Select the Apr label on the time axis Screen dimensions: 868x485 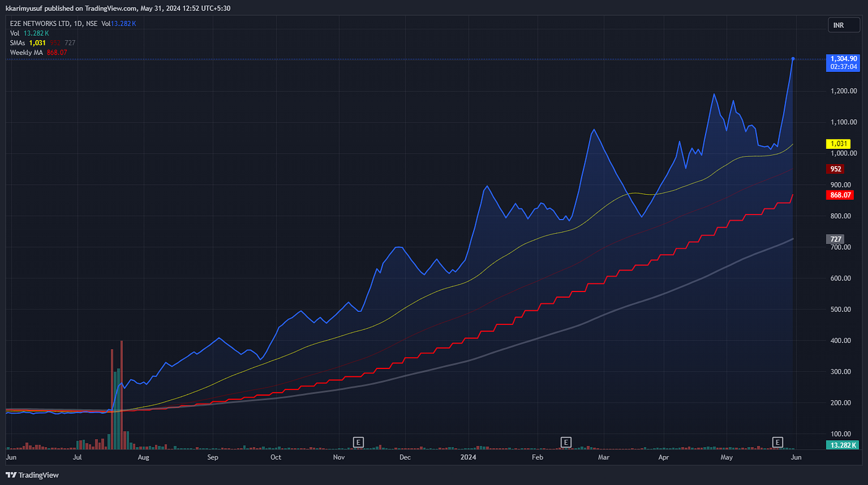coord(663,458)
